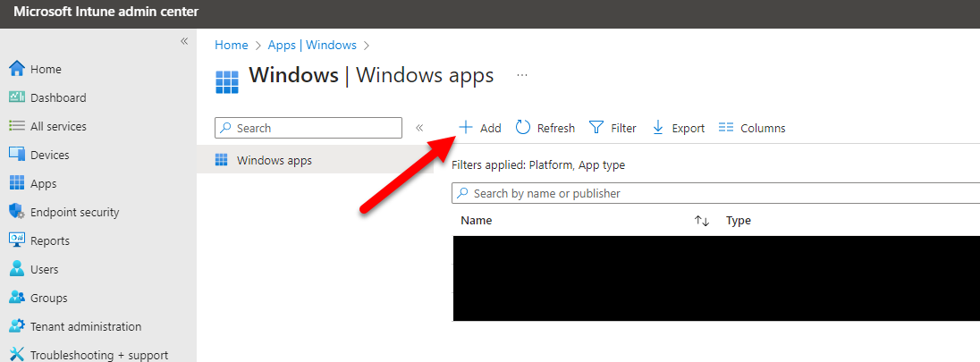Open the Dashboard menu item label

tap(58, 98)
